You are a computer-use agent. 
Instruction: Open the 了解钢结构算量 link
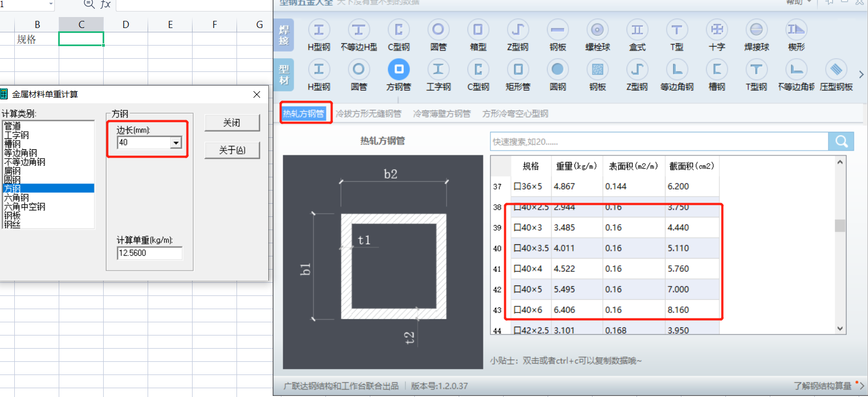point(822,386)
